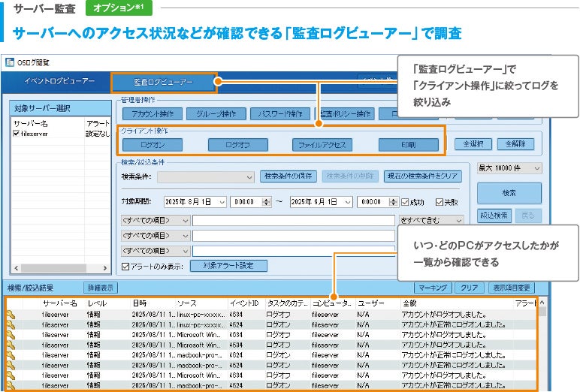Click the large 検索 button
The image size is (580, 392).
coord(509,193)
